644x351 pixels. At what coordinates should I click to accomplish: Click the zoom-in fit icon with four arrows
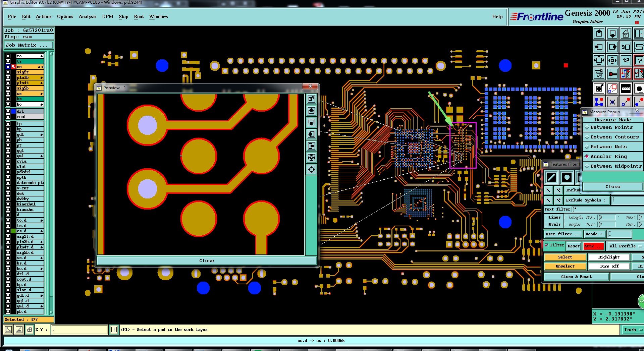pos(599,60)
